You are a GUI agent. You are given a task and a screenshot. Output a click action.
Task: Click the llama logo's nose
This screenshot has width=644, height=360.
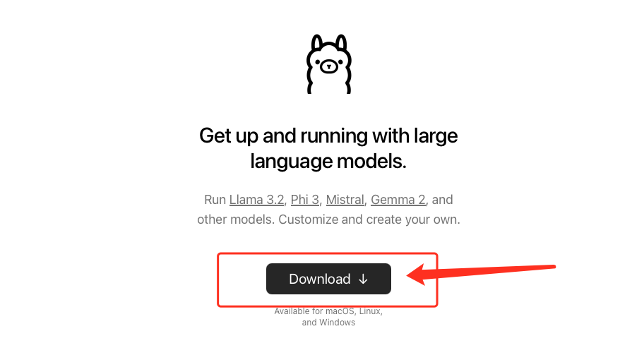pos(328,66)
